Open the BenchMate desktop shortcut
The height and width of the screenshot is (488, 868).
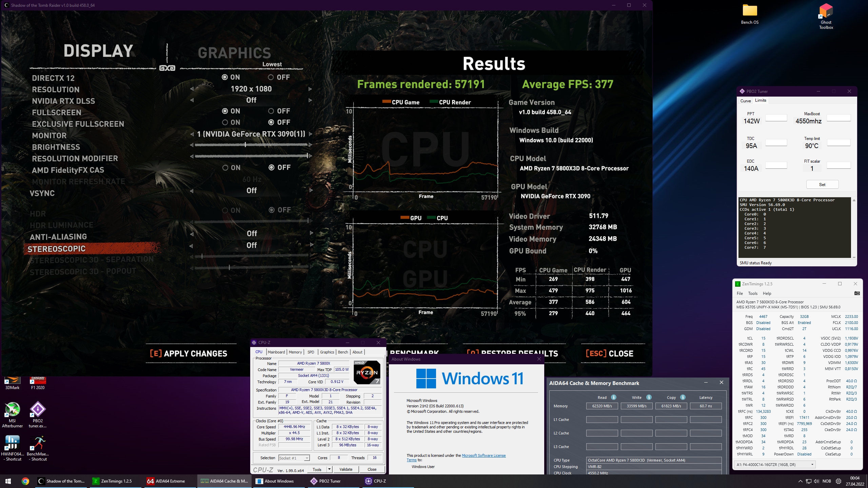38,448
